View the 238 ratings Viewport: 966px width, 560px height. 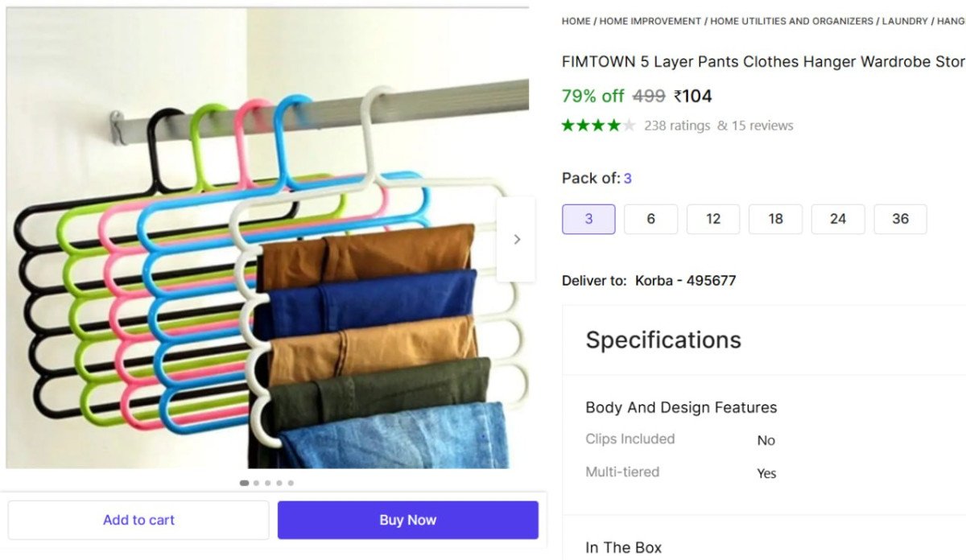click(677, 126)
